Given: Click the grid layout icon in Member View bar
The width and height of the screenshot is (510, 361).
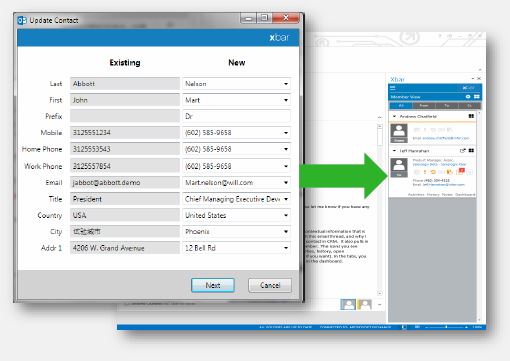Looking at the screenshot, I should pos(477,97).
